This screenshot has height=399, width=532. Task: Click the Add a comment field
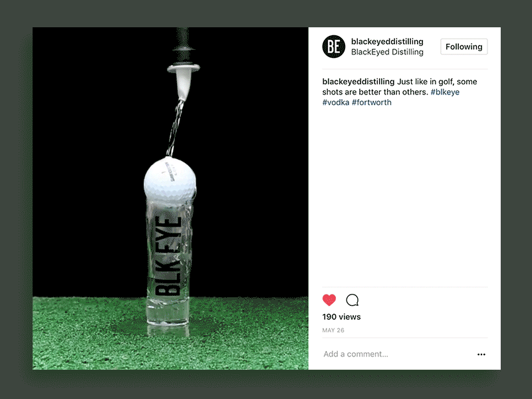click(356, 354)
